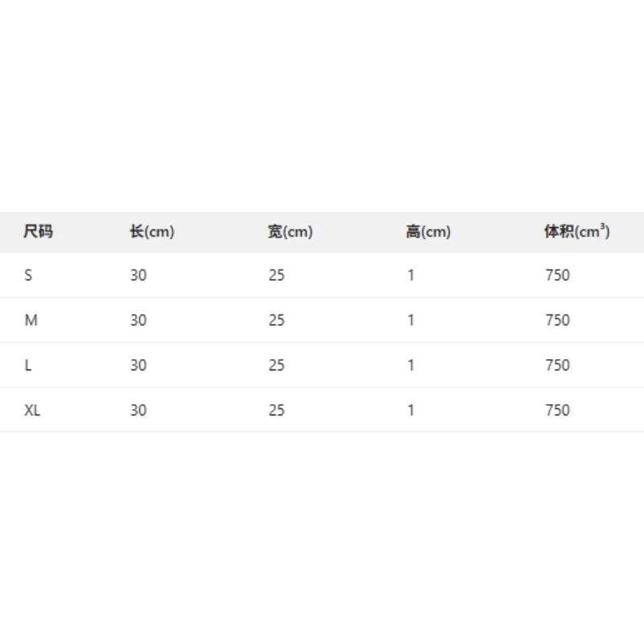Select the 体积(cm³) column header
Screen dimensions: 644x644
pyautogui.click(x=577, y=232)
